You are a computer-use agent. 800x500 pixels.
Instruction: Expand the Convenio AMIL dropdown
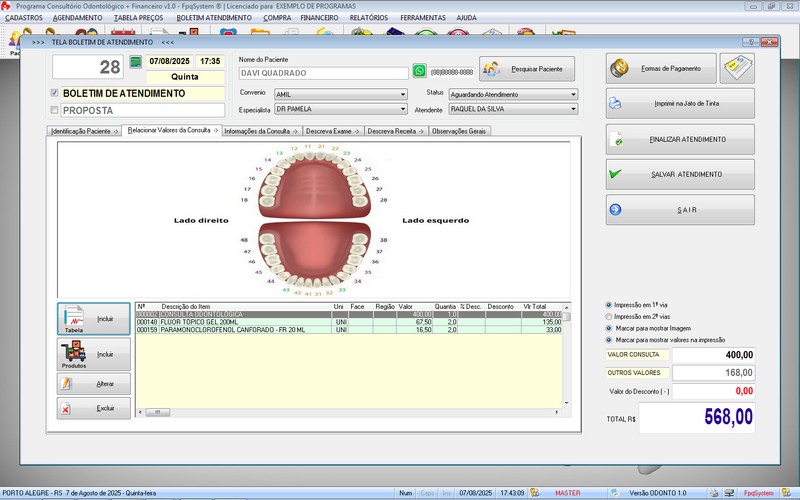point(403,94)
